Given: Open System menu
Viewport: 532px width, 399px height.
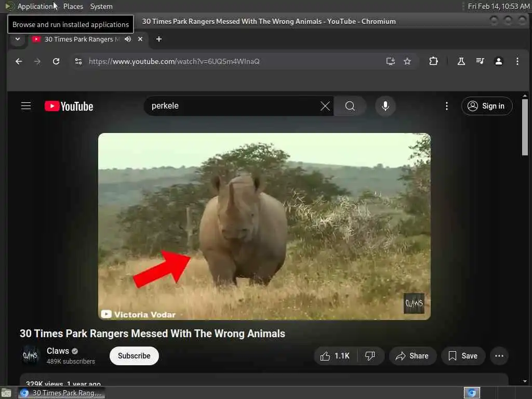Looking at the screenshot, I should (x=101, y=6).
